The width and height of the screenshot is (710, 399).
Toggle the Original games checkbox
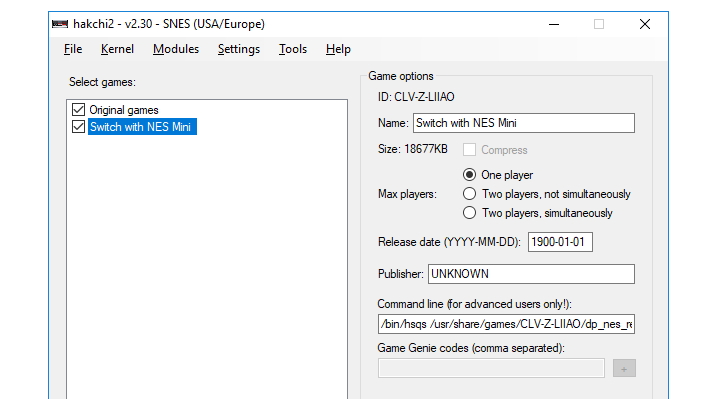tap(78, 110)
